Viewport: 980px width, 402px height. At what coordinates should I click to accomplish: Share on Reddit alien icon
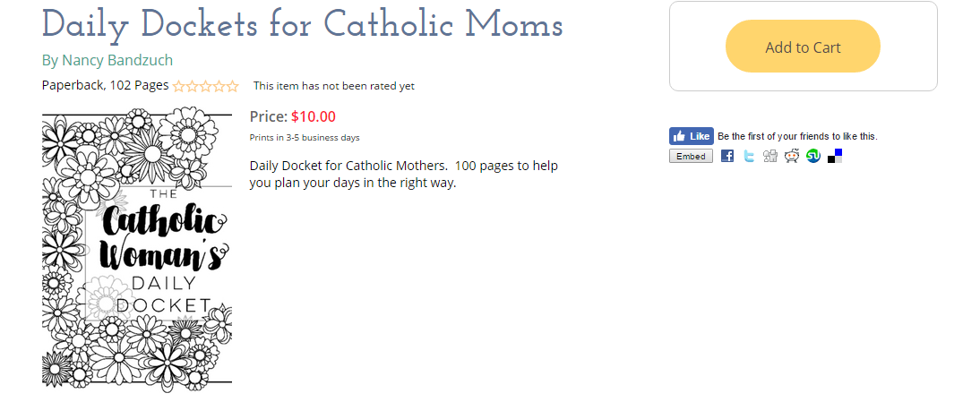[x=792, y=156]
